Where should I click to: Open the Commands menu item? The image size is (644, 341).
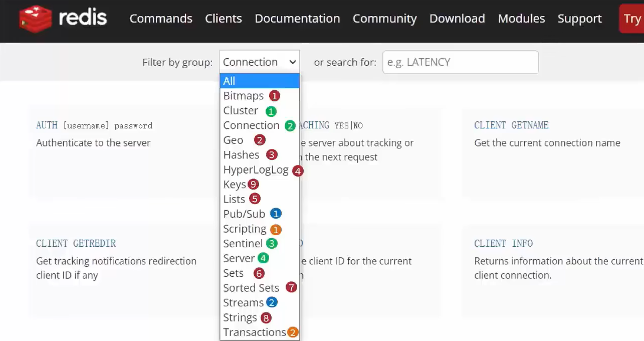pyautogui.click(x=161, y=19)
